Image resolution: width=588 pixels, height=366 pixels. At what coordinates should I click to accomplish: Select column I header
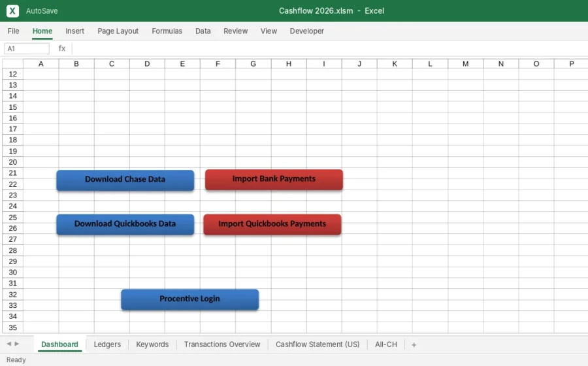click(x=324, y=64)
